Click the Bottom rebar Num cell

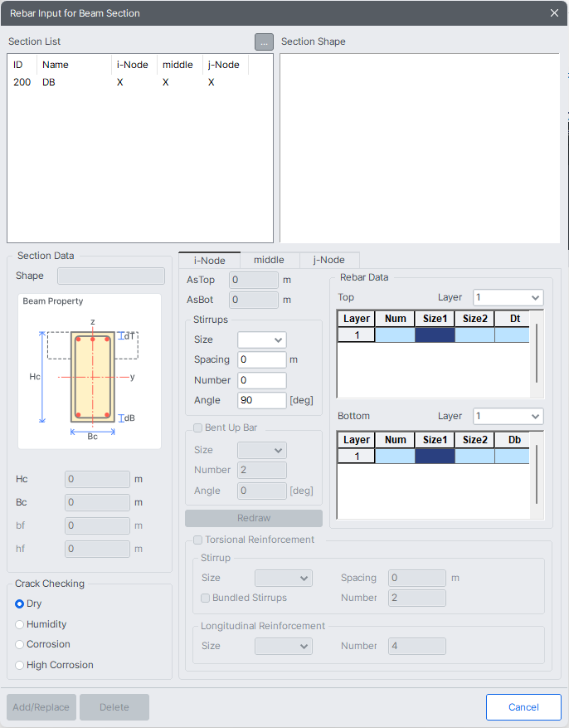pos(395,456)
